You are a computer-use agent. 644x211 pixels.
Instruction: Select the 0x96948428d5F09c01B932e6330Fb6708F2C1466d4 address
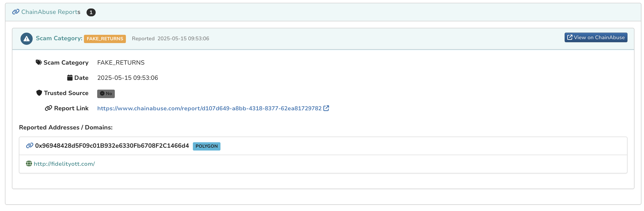[x=112, y=146]
